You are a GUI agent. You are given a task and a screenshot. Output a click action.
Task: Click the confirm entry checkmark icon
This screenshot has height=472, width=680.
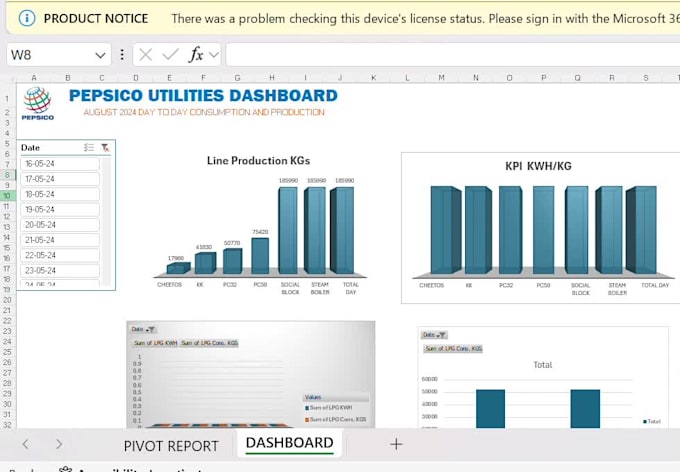(170, 55)
